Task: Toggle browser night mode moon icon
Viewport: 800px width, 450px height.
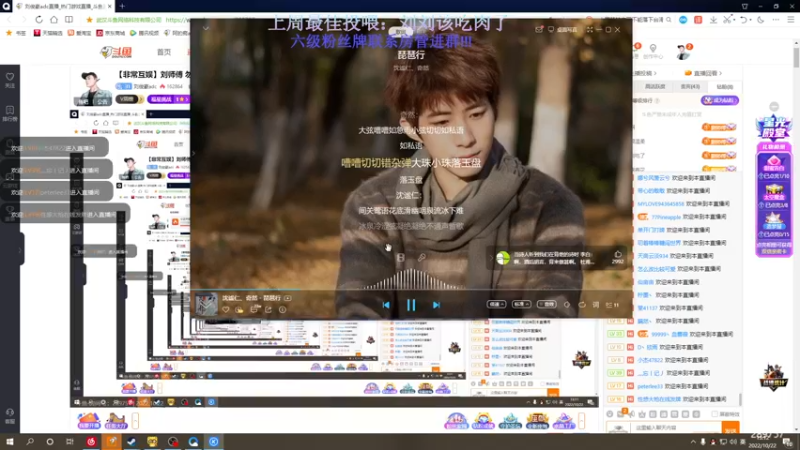Action: (x=760, y=19)
